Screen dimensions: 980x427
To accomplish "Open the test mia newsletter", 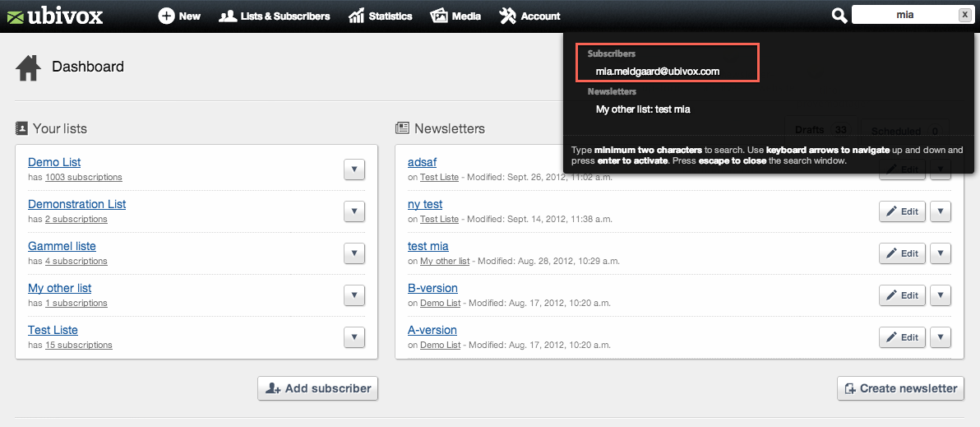I will [x=428, y=246].
